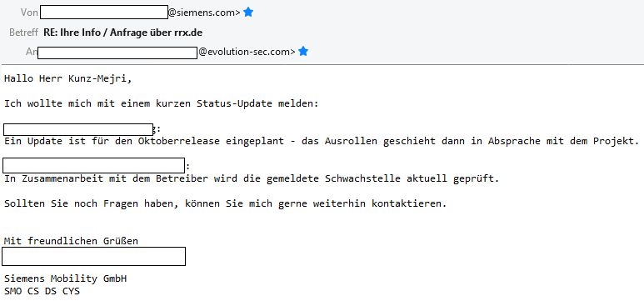The width and height of the screenshot is (644, 301).
Task: Click the star next to the evolution-sec.com recipient
Action: point(303,52)
